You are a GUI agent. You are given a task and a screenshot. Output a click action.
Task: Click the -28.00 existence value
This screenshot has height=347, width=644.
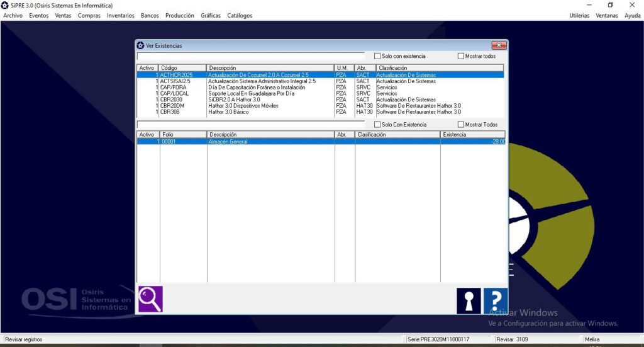(498, 142)
